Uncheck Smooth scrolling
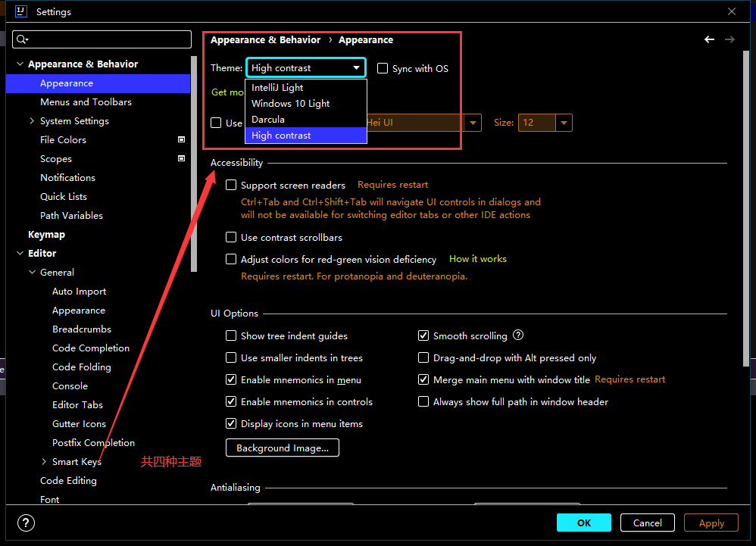 pyautogui.click(x=423, y=335)
